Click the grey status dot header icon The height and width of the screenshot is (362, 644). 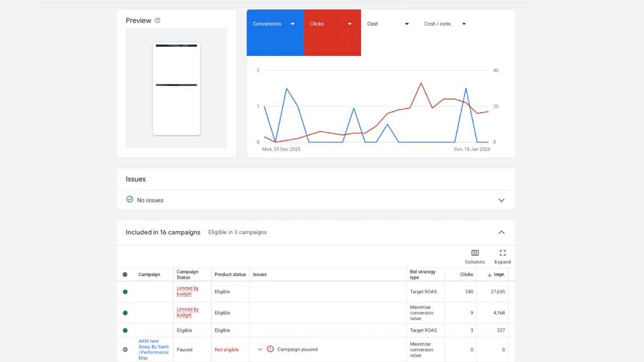pos(125,275)
